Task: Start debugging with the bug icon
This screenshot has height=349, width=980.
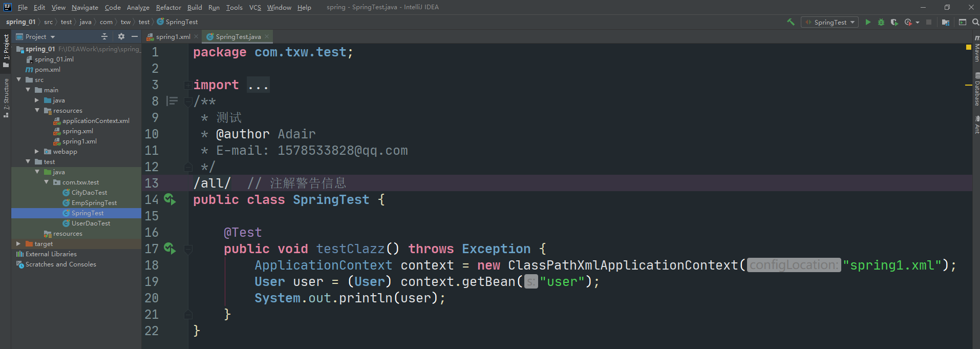Action: pyautogui.click(x=881, y=22)
